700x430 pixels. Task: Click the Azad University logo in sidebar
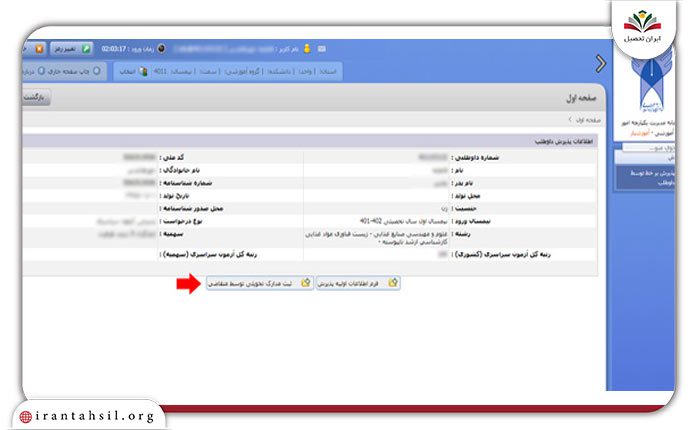coord(651,83)
